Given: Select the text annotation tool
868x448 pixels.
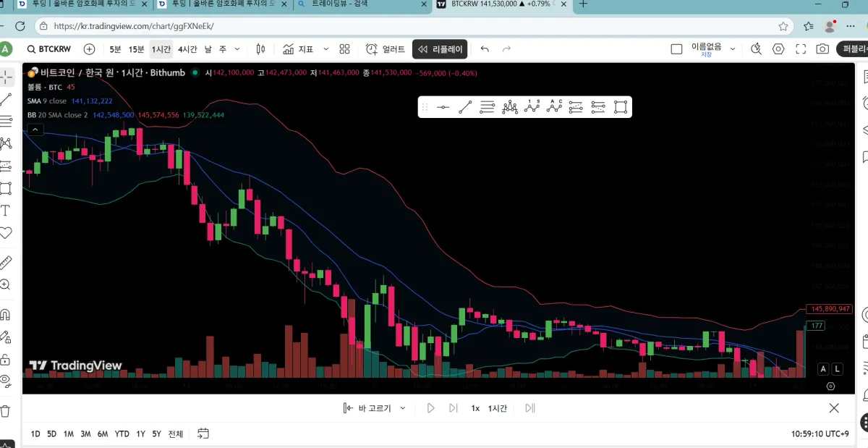Looking at the screenshot, I should [x=6, y=211].
